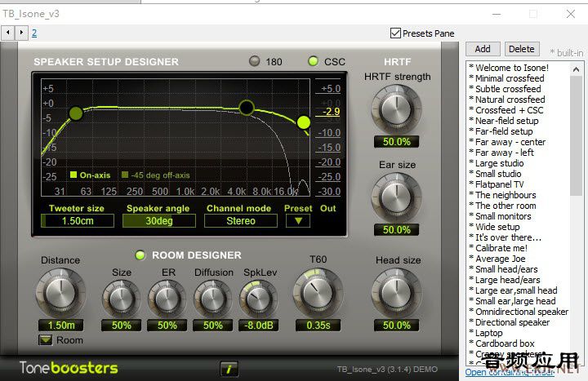The width and height of the screenshot is (588, 381).
Task: Expand the Room dropdown arrow
Action: click(x=46, y=339)
